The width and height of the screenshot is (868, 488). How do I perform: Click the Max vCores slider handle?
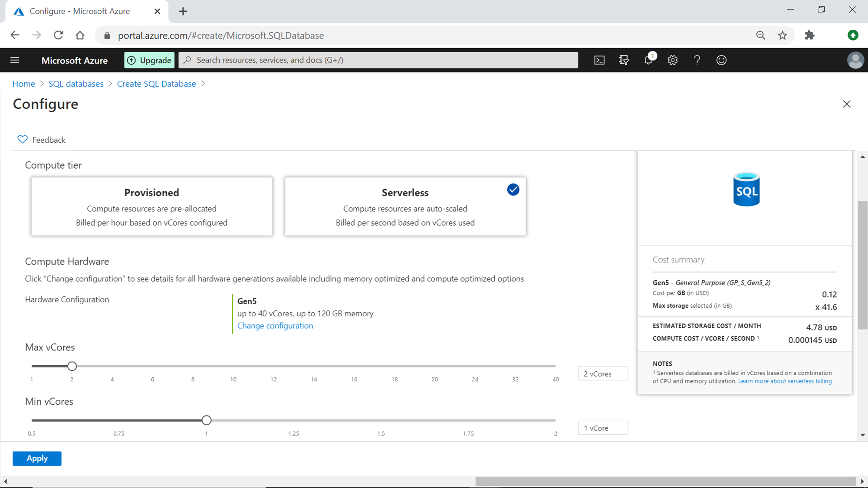(72, 366)
